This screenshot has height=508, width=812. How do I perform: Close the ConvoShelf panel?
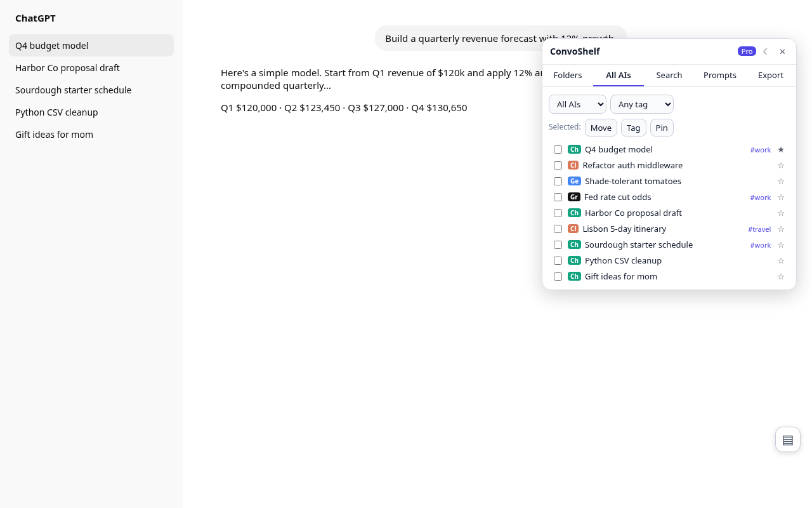pos(782,51)
